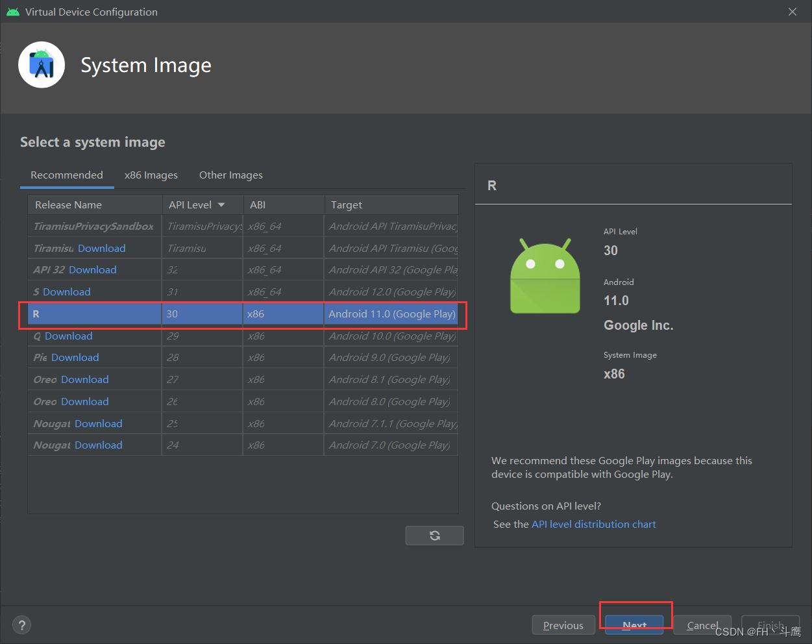Download the Tiramisu system image

point(102,249)
